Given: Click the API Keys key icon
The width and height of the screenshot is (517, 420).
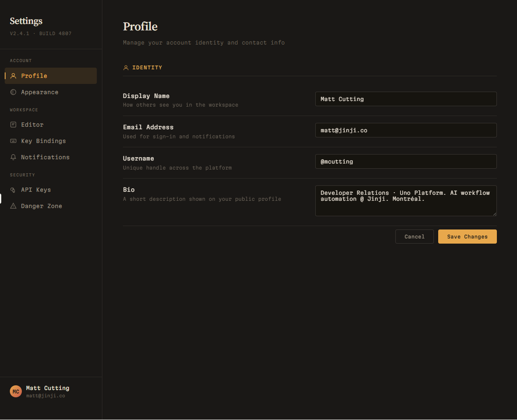Looking at the screenshot, I should coord(13,190).
